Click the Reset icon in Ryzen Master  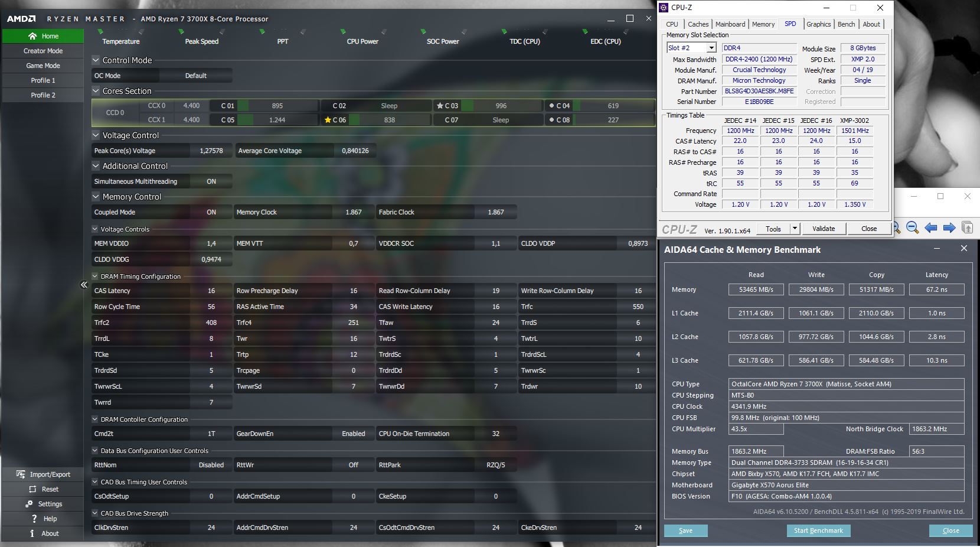pyautogui.click(x=32, y=489)
